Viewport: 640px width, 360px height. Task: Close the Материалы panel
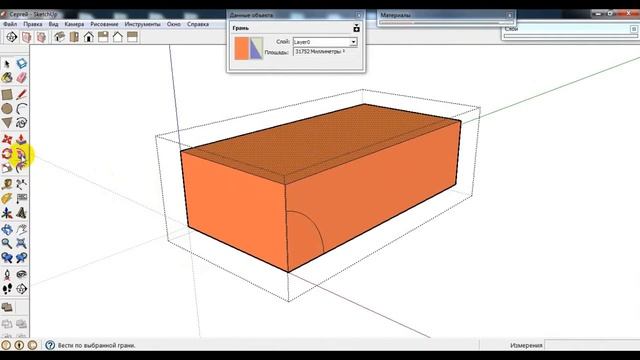[x=509, y=15]
